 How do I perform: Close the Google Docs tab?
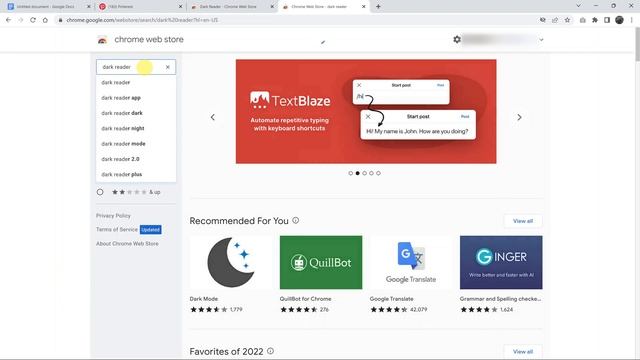point(89,7)
